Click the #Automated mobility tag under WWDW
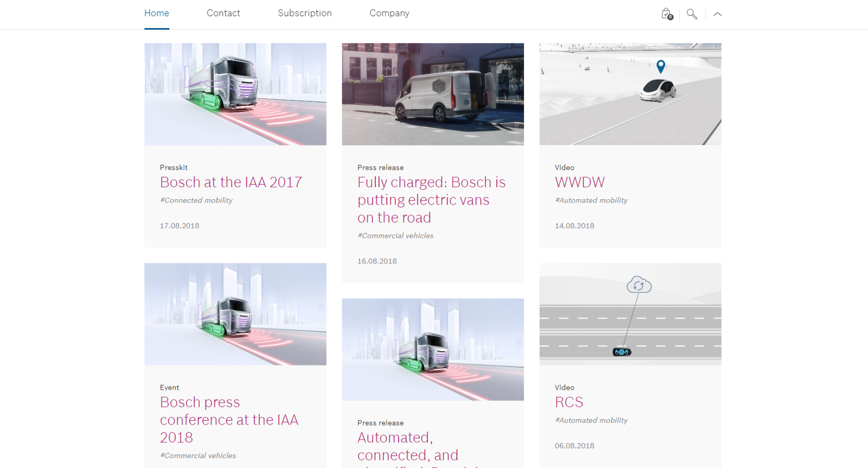 point(591,200)
